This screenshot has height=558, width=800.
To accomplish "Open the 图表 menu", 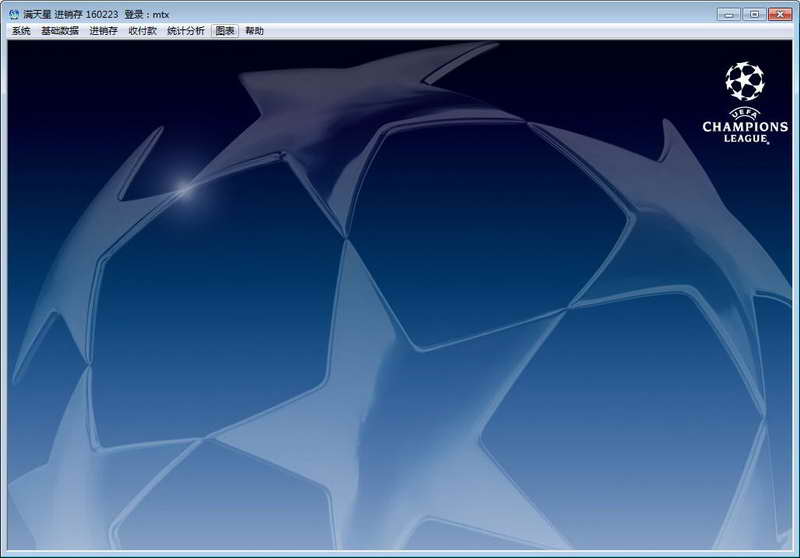I will click(x=225, y=31).
